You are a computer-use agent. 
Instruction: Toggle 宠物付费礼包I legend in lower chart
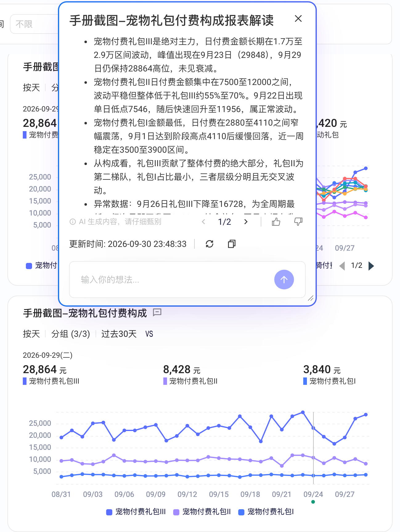click(266, 512)
